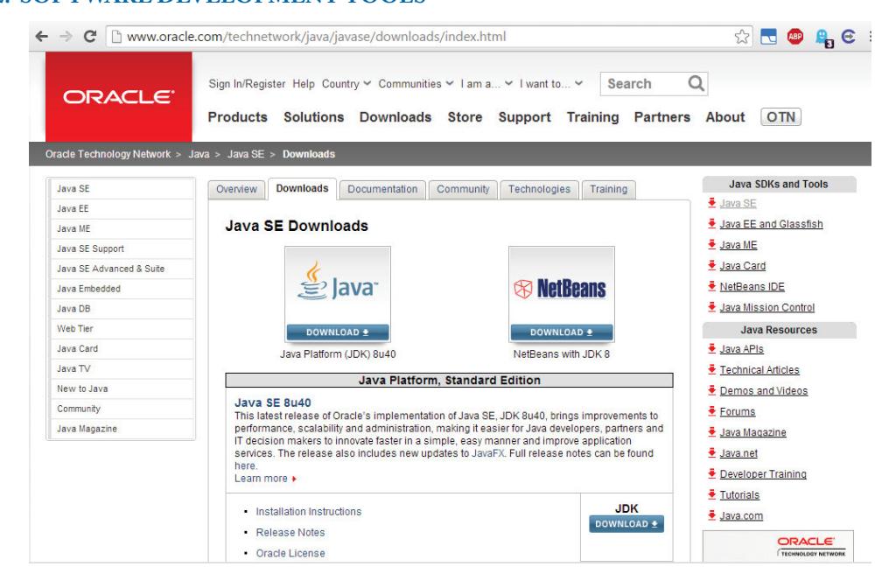Click the browser back arrow
The image size is (896, 588).
[x=42, y=37]
